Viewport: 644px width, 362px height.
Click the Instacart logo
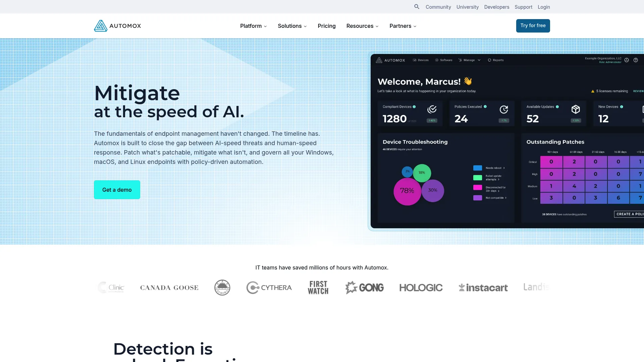click(x=483, y=288)
